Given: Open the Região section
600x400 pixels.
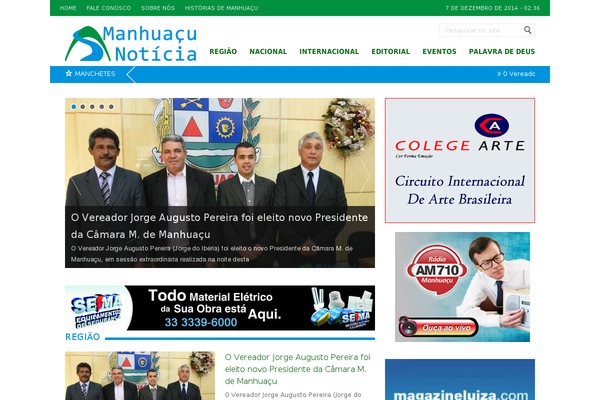Looking at the screenshot, I should [x=223, y=52].
